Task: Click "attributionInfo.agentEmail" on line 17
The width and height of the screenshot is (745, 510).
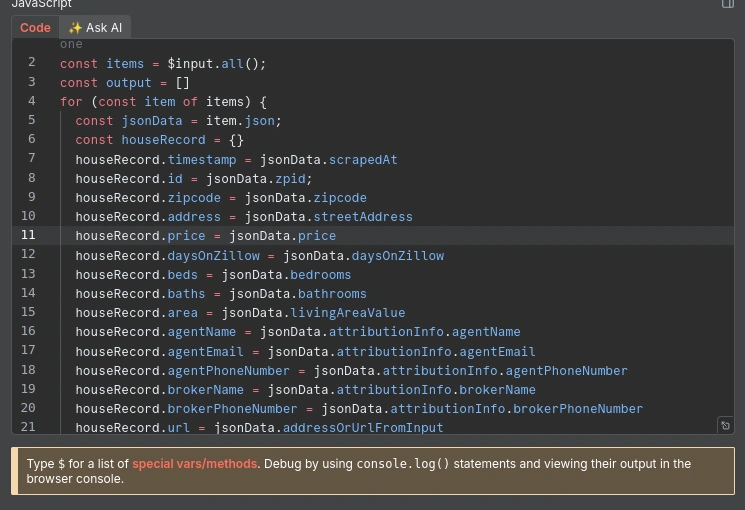Action: click(x=436, y=352)
